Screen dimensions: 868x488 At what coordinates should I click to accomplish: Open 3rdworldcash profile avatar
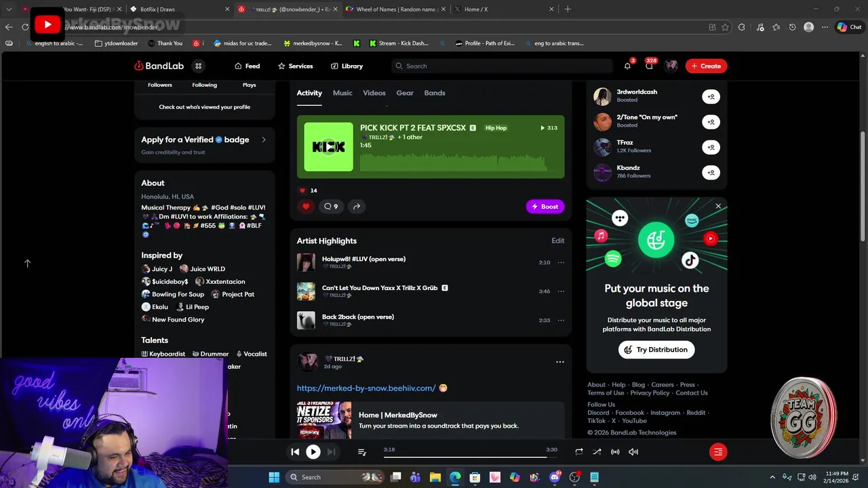[602, 96]
